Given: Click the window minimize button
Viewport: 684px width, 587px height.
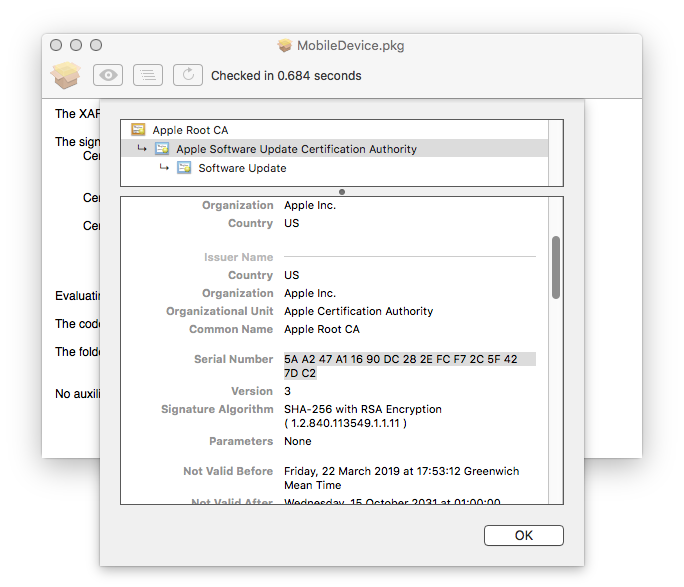Looking at the screenshot, I should click(x=76, y=45).
